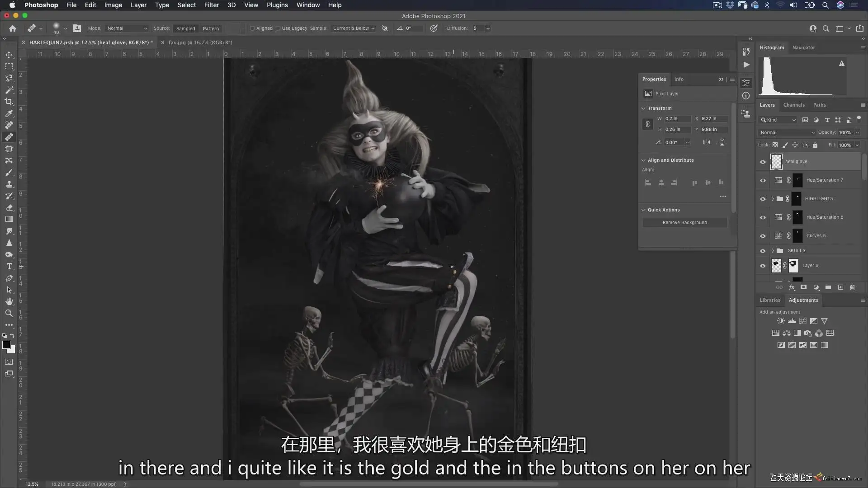868x488 pixels.
Task: Open the Layer menu
Action: 138,5
